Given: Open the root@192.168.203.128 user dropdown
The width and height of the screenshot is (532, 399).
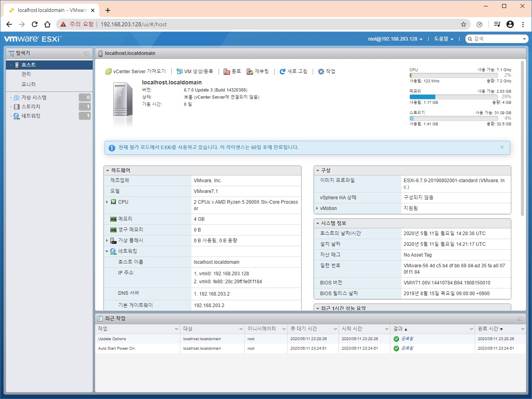Looking at the screenshot, I should coord(395,39).
